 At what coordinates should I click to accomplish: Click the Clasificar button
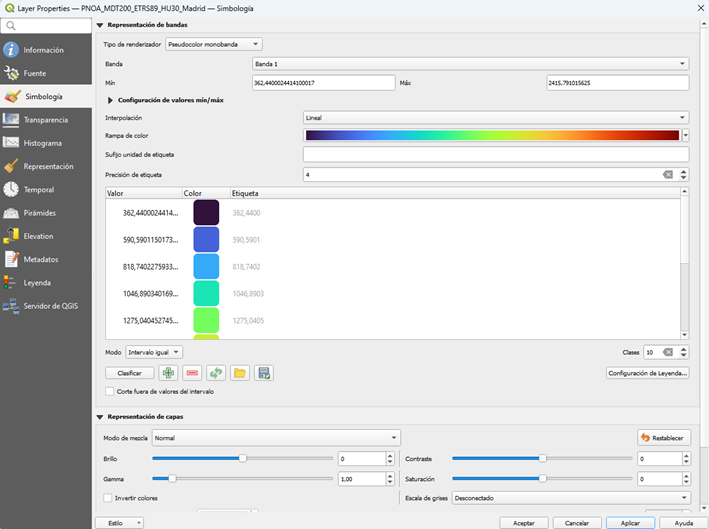tap(130, 373)
